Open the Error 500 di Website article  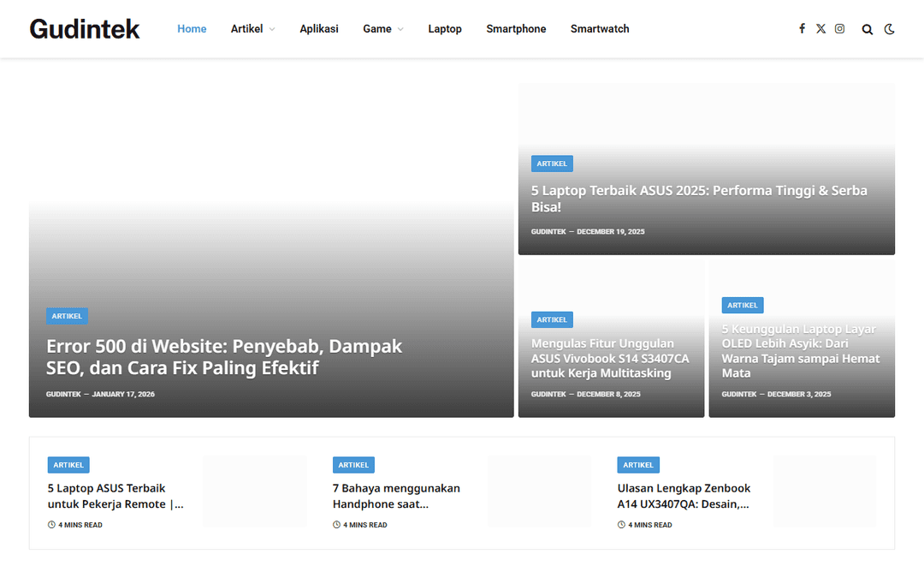(224, 357)
